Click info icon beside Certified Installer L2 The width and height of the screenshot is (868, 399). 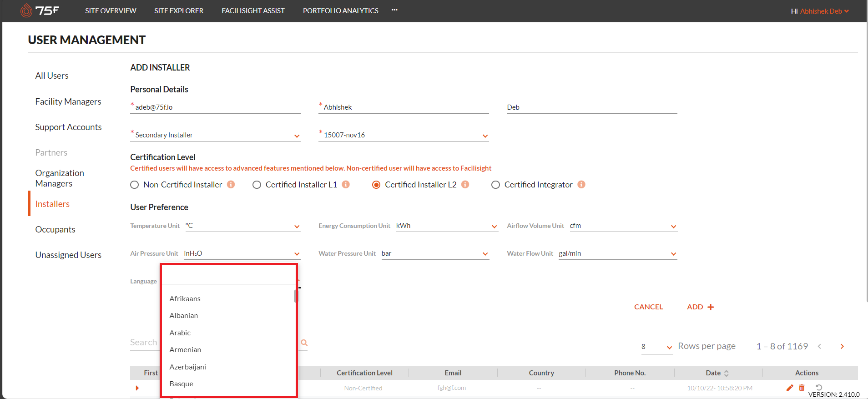coord(465,184)
